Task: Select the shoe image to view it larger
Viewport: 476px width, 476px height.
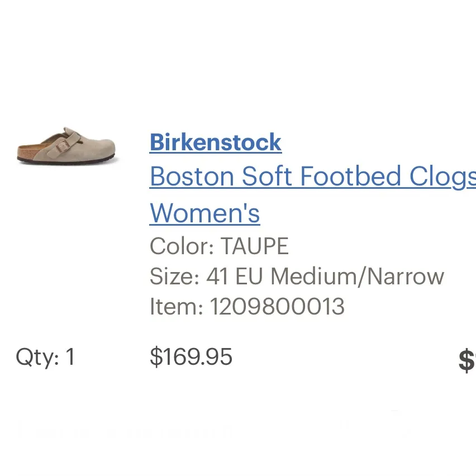Action: pyautogui.click(x=66, y=144)
